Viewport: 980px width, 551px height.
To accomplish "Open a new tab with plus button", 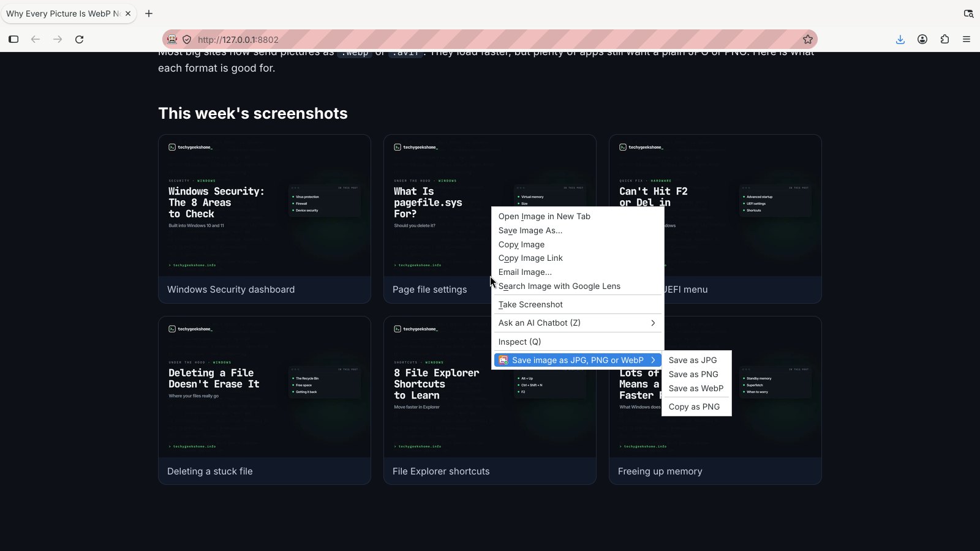I will tap(149, 13).
